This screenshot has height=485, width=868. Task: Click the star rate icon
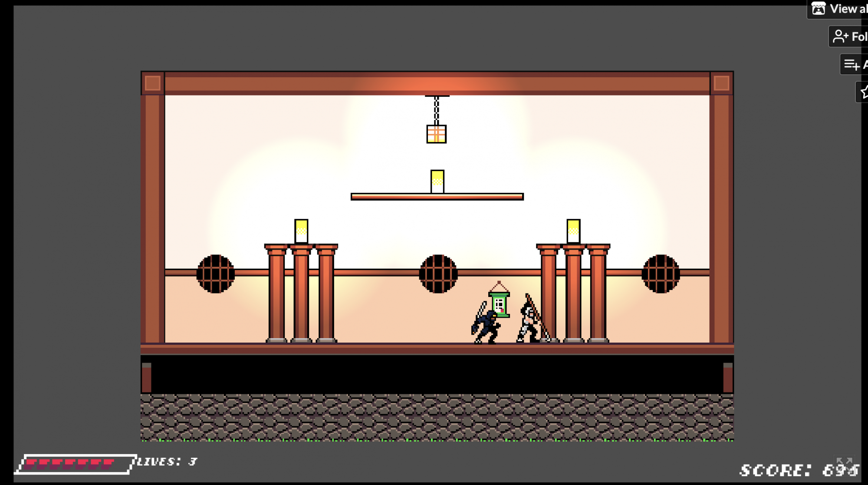click(x=864, y=92)
